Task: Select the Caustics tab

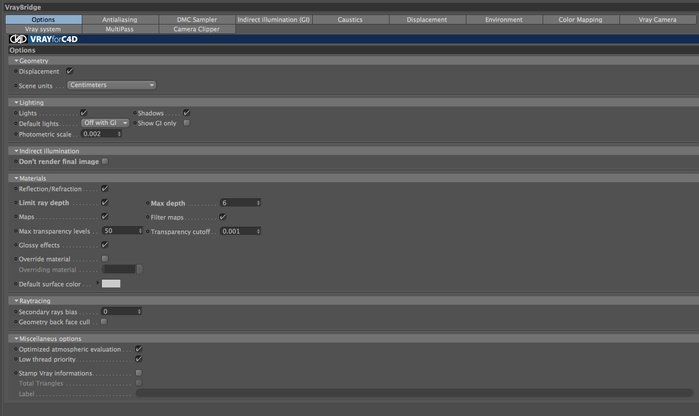Action: pos(350,20)
